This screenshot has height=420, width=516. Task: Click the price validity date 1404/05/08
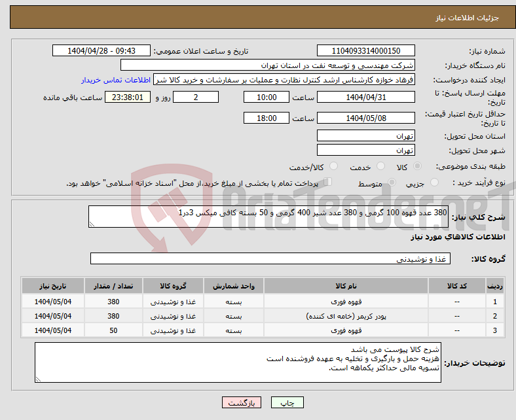coord(365,118)
